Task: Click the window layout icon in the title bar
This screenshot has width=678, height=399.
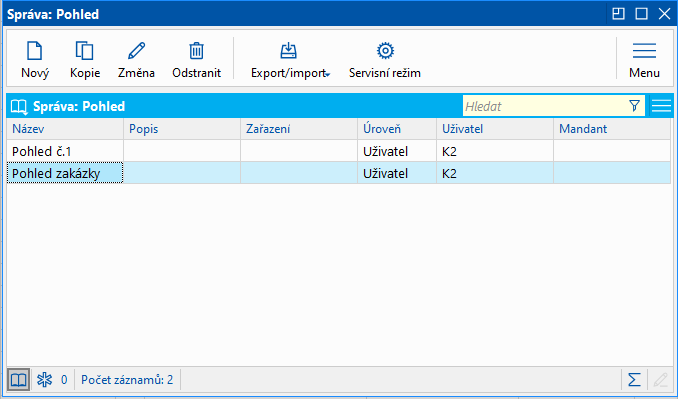Action: pyautogui.click(x=618, y=14)
